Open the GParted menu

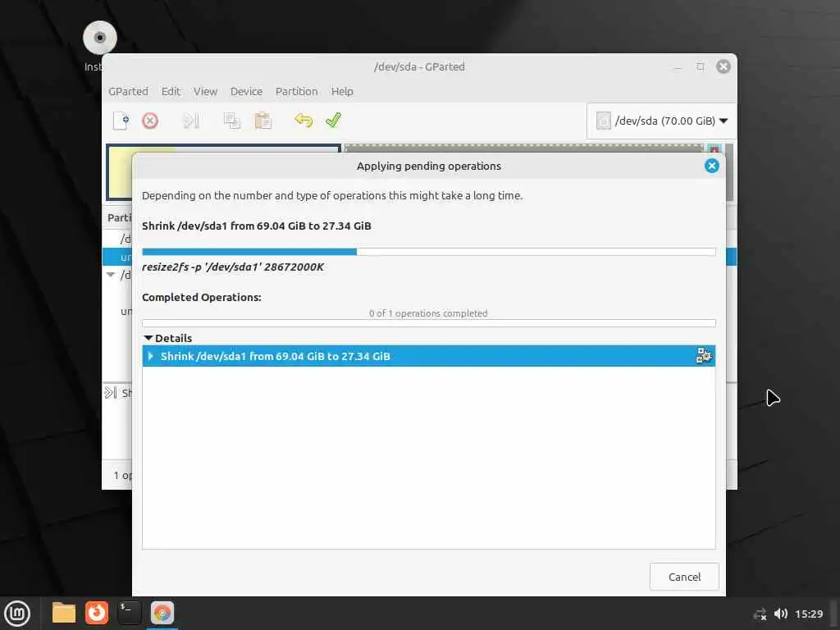(128, 92)
